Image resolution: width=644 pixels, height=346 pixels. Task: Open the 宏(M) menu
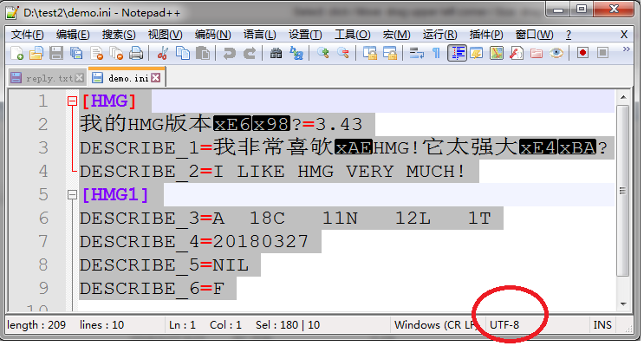tap(396, 35)
